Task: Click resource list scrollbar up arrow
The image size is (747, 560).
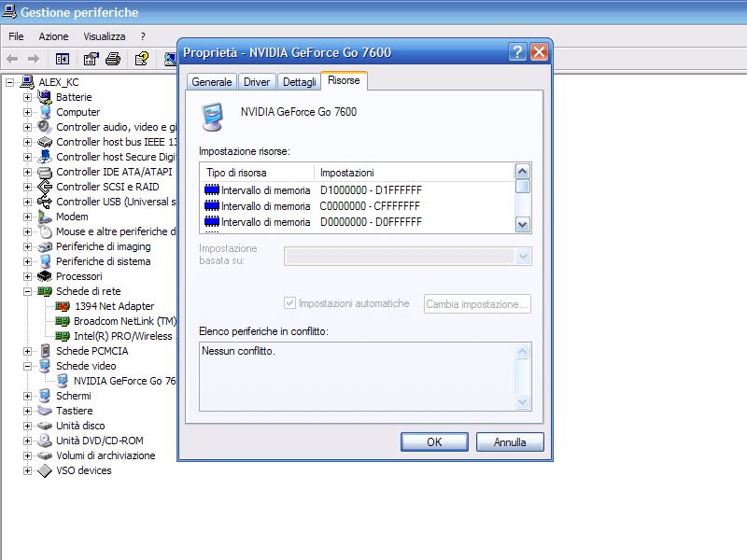Action: 523,172
